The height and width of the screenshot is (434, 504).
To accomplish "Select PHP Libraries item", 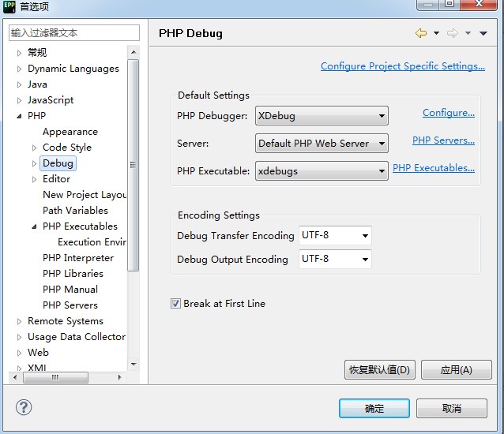I will pyautogui.click(x=73, y=274).
